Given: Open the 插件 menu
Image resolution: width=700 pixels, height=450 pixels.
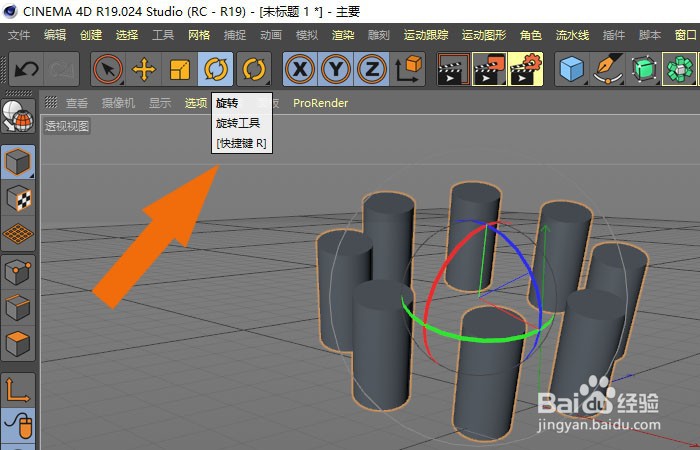Looking at the screenshot, I should pyautogui.click(x=613, y=35).
